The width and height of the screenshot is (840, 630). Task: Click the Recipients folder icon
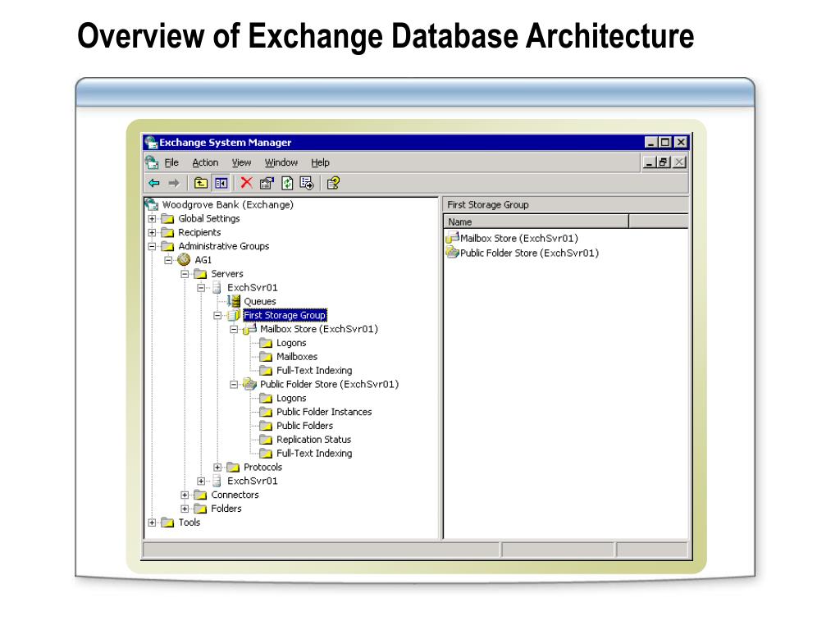coord(167,232)
